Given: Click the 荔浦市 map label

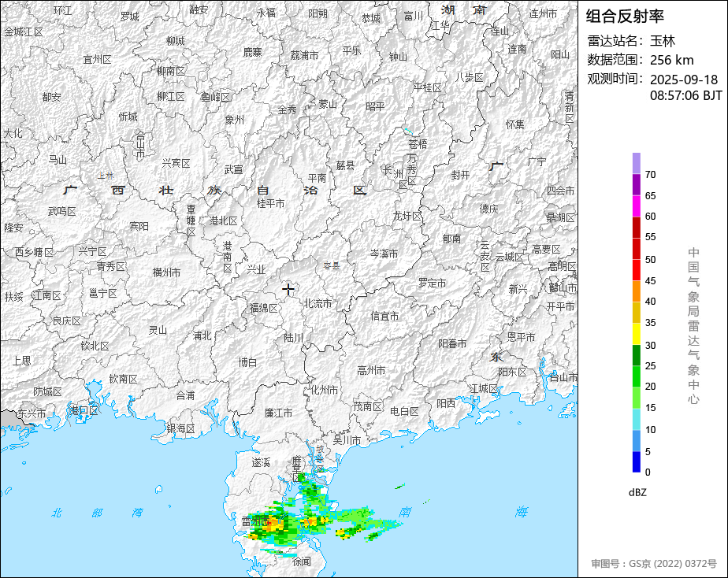Looking at the screenshot, I should 305,56.
